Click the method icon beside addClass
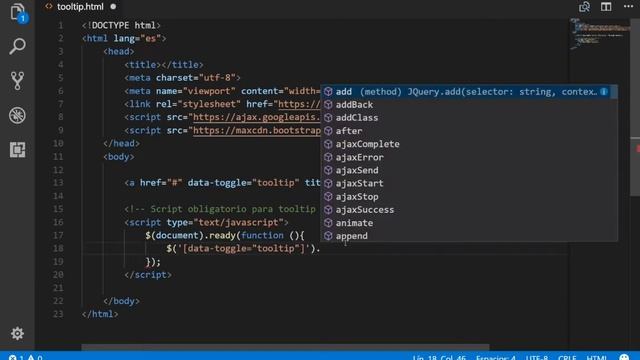Image resolution: width=640 pixels, height=360 pixels. [x=328, y=118]
